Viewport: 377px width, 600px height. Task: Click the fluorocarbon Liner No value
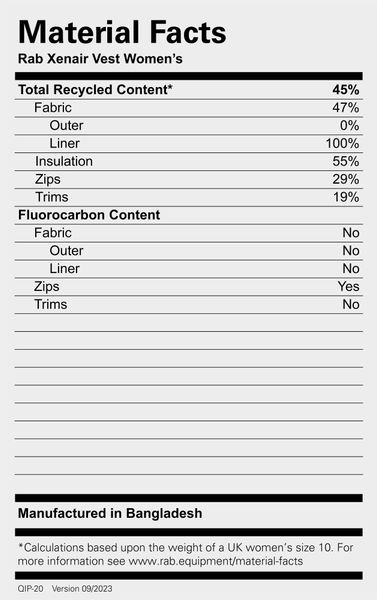(351, 269)
